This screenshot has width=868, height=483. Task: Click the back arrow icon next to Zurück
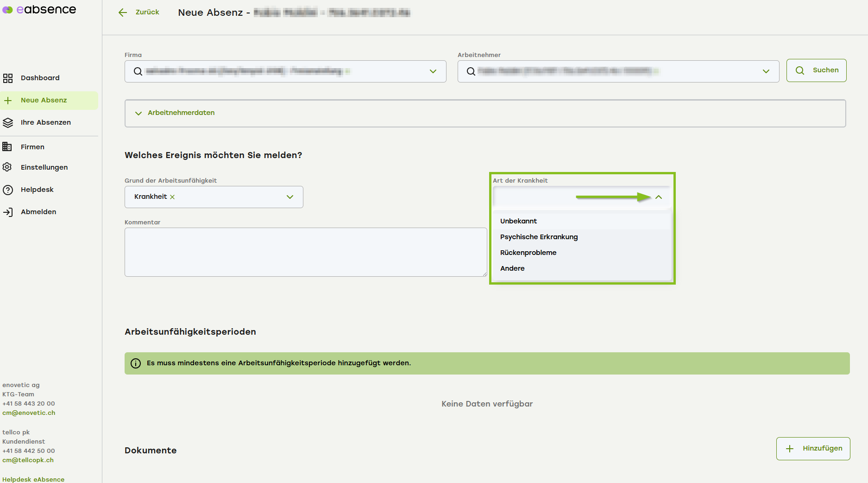(123, 13)
